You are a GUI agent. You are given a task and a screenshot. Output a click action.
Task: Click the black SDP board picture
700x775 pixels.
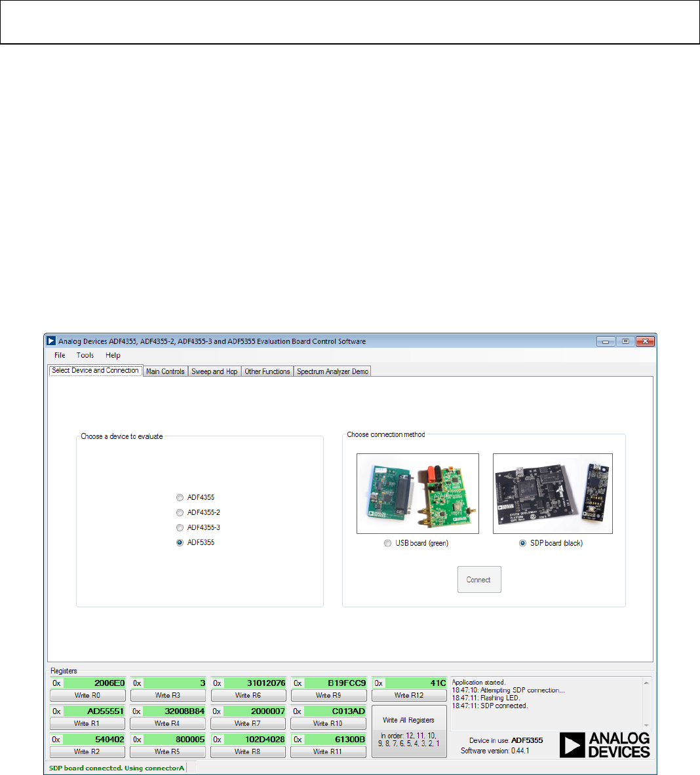(x=553, y=493)
